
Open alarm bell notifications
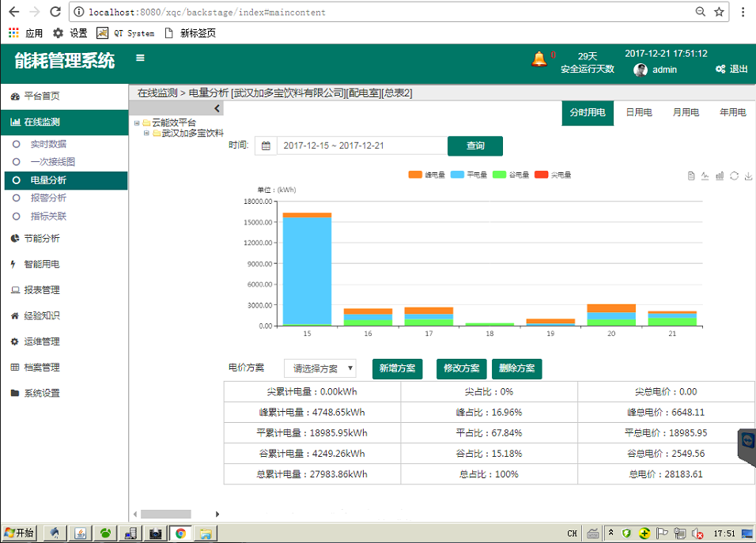[539, 60]
